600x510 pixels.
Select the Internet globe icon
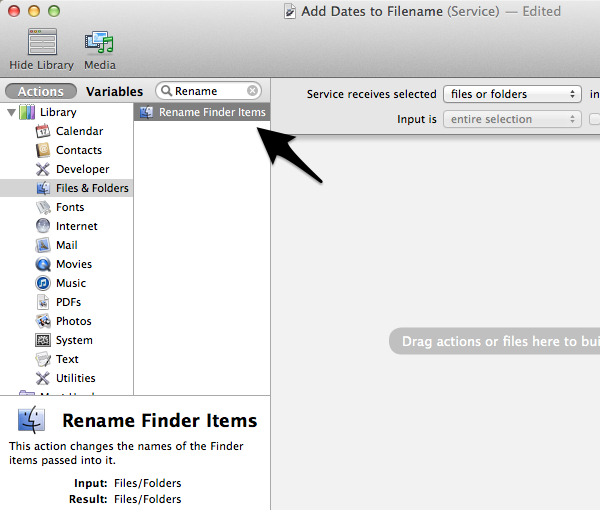pos(43,226)
